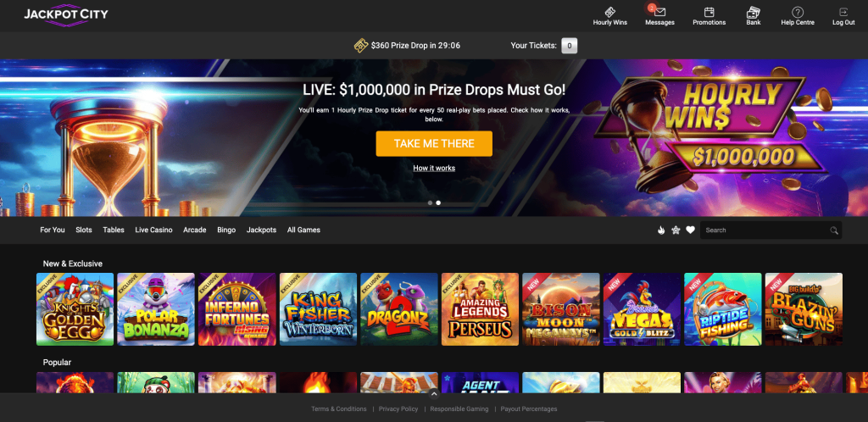The width and height of the screenshot is (868, 422).
Task: Open the How it works link
Action: click(x=434, y=168)
